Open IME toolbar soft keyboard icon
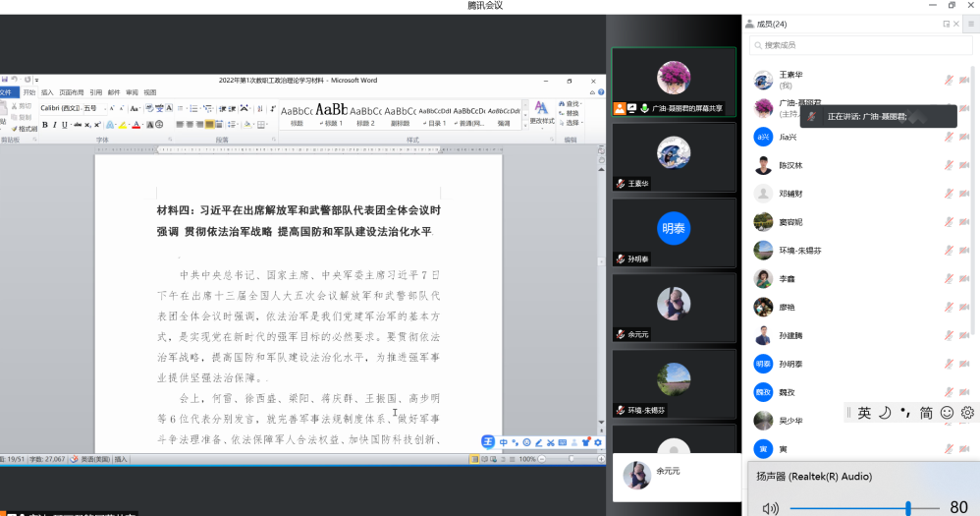 (563, 442)
